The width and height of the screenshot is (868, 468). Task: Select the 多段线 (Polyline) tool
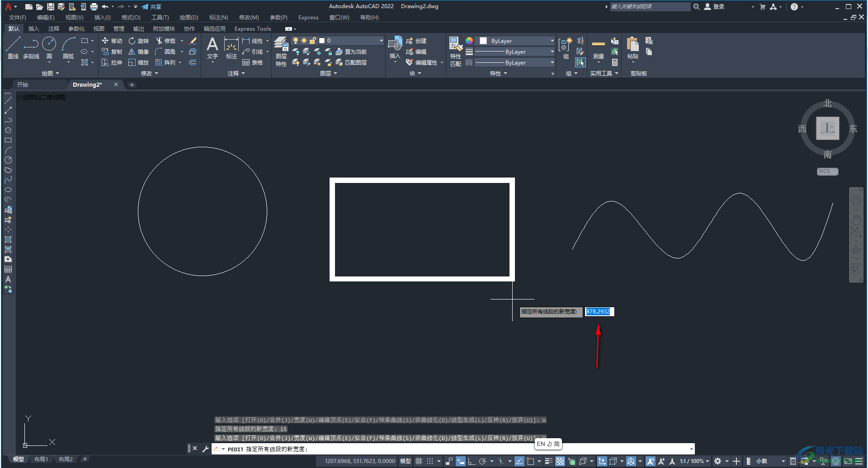[x=31, y=48]
